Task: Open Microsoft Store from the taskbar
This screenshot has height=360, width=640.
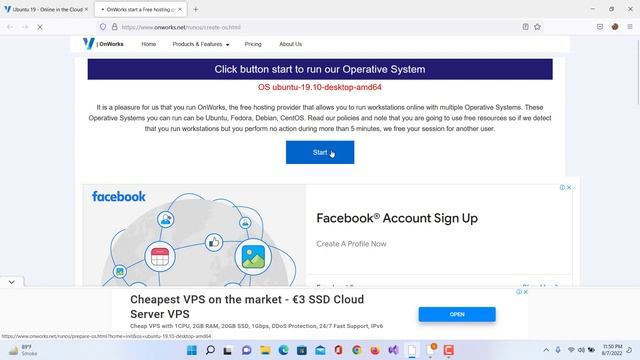Action: tap(302, 350)
